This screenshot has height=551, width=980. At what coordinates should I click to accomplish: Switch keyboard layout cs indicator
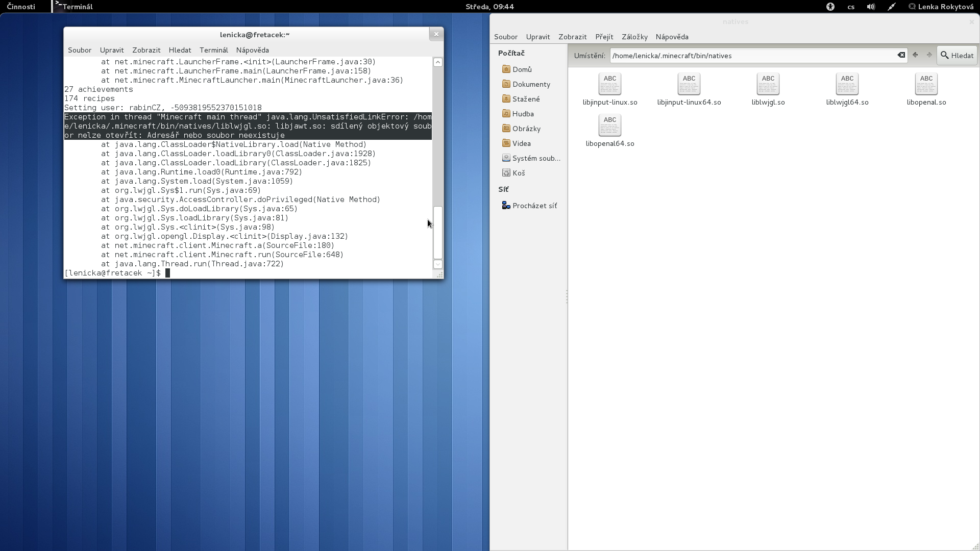851,7
